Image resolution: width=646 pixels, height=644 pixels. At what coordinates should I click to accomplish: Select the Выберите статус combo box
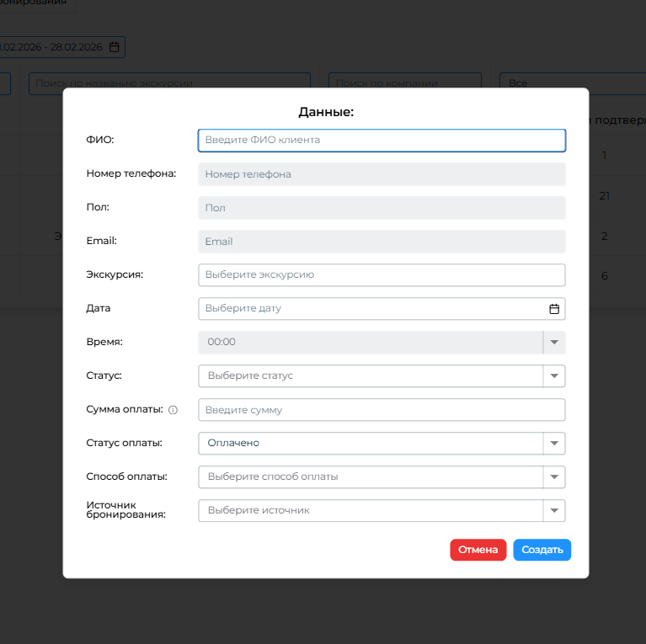pyautogui.click(x=371, y=376)
